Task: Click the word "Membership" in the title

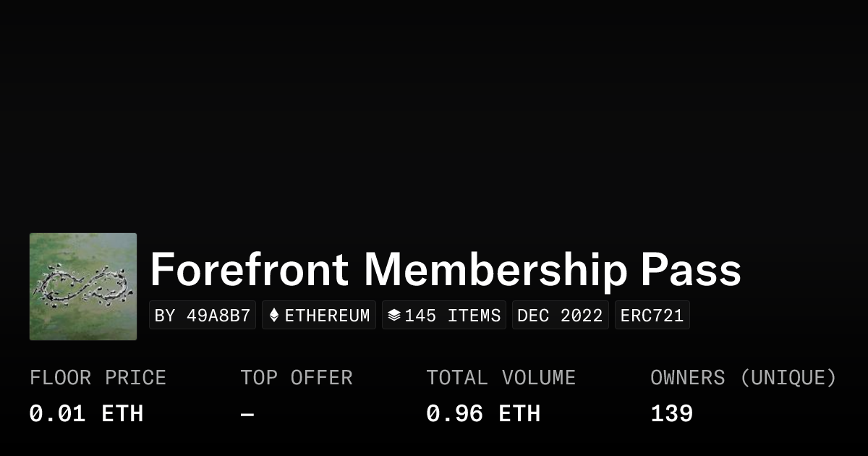Action: (x=495, y=270)
